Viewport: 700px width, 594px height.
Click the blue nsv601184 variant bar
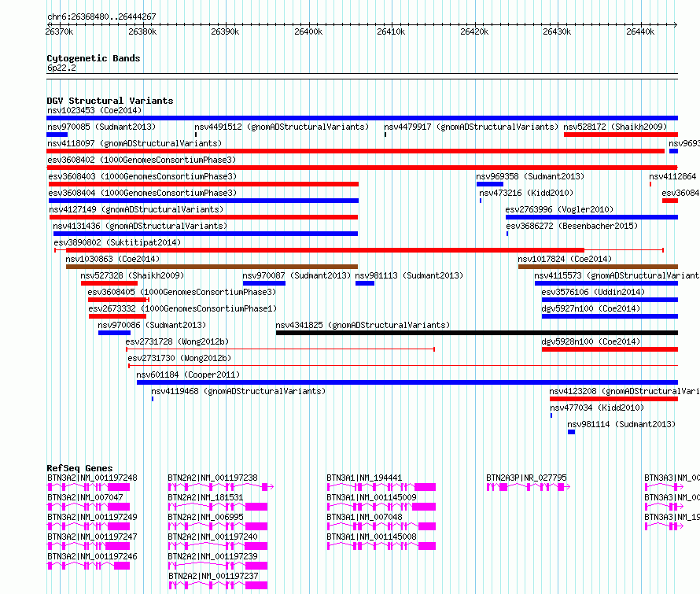407,382
